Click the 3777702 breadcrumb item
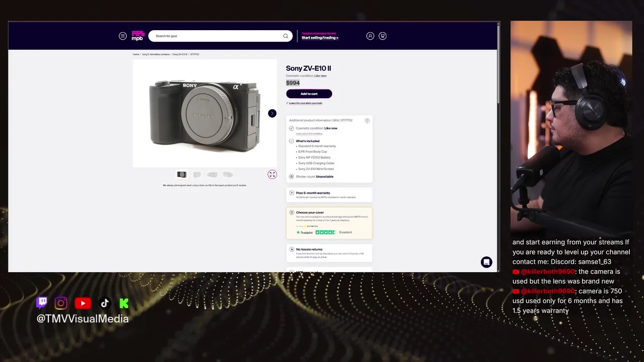The height and width of the screenshot is (362, 644). 195,54
